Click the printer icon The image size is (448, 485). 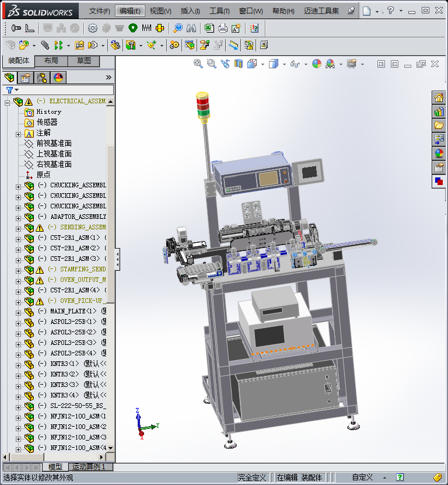[x=223, y=29]
